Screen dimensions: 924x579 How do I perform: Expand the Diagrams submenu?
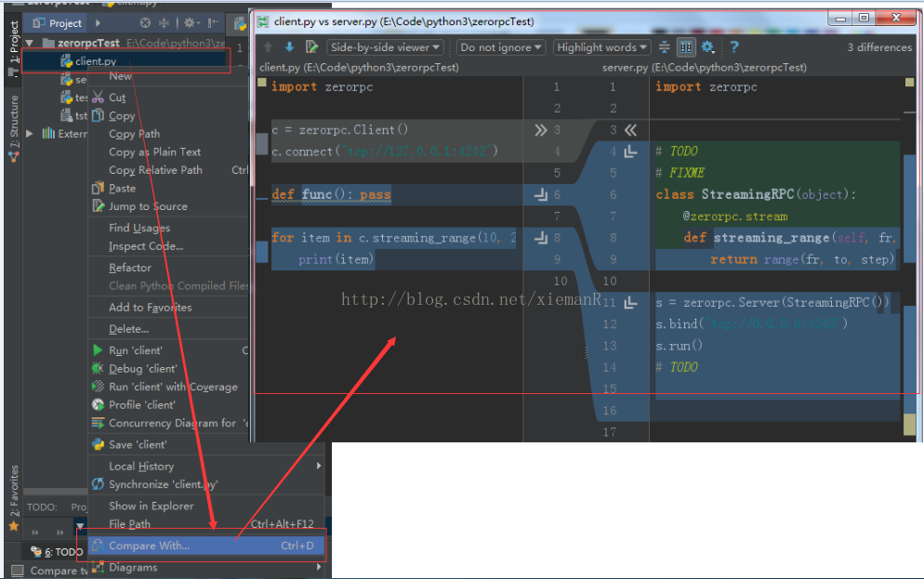coord(206,568)
